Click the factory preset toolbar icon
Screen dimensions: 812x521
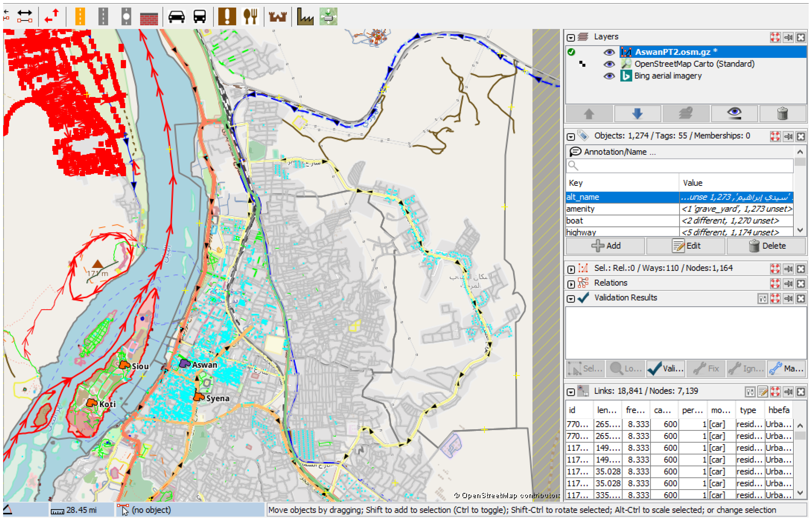click(x=305, y=16)
